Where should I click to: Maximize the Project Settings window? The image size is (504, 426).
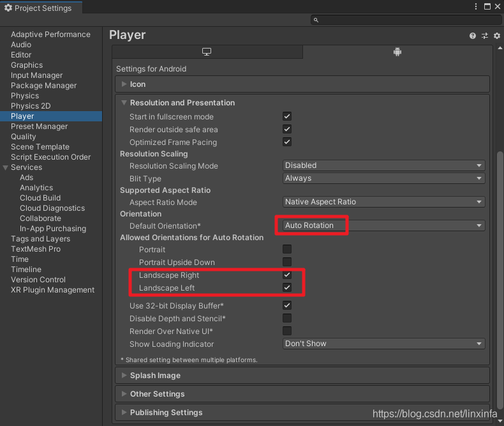coord(487,6)
